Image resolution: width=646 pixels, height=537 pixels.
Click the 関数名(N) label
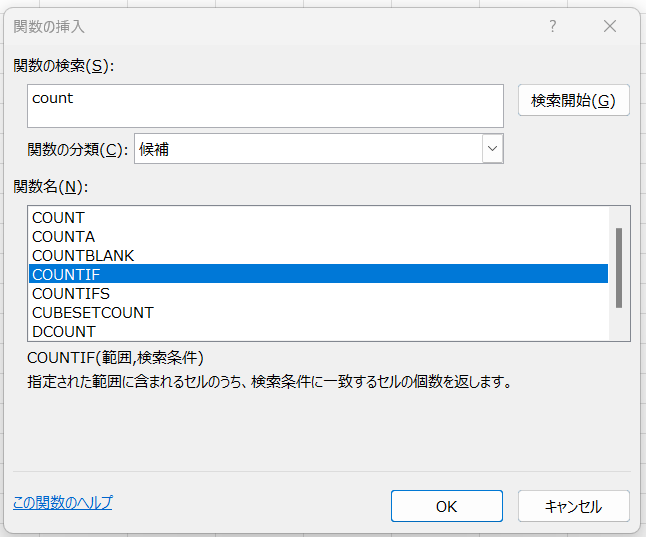[51, 187]
